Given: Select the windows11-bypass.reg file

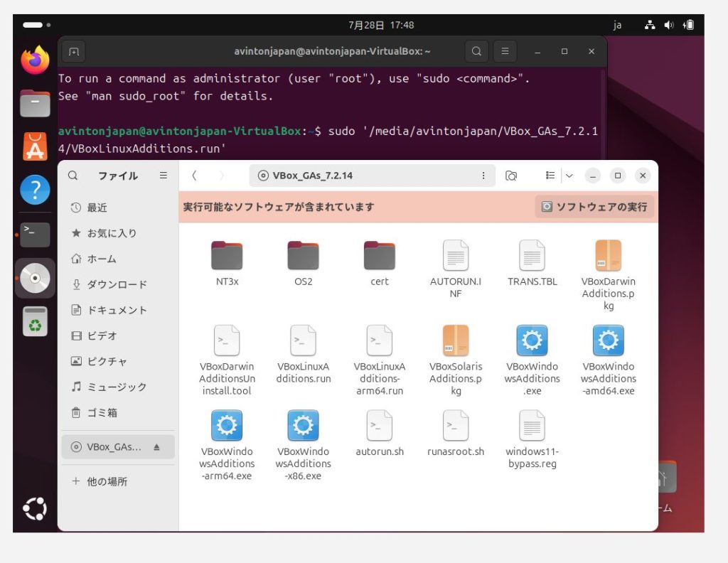Looking at the screenshot, I should tap(532, 439).
